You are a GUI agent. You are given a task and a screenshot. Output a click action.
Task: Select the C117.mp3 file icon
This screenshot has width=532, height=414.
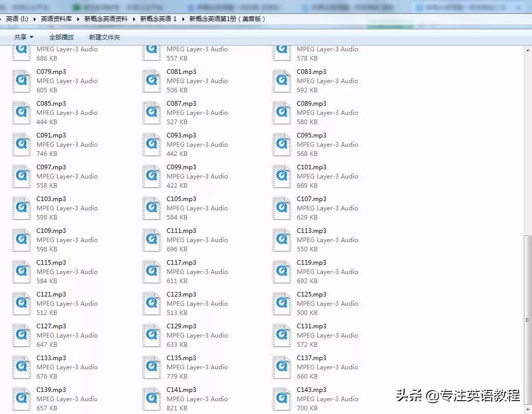[x=151, y=272]
